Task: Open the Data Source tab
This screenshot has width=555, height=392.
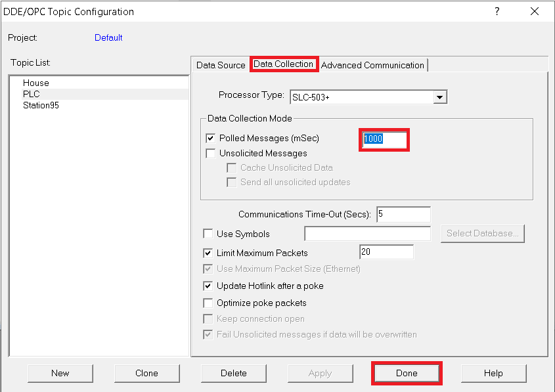Action: click(x=221, y=65)
